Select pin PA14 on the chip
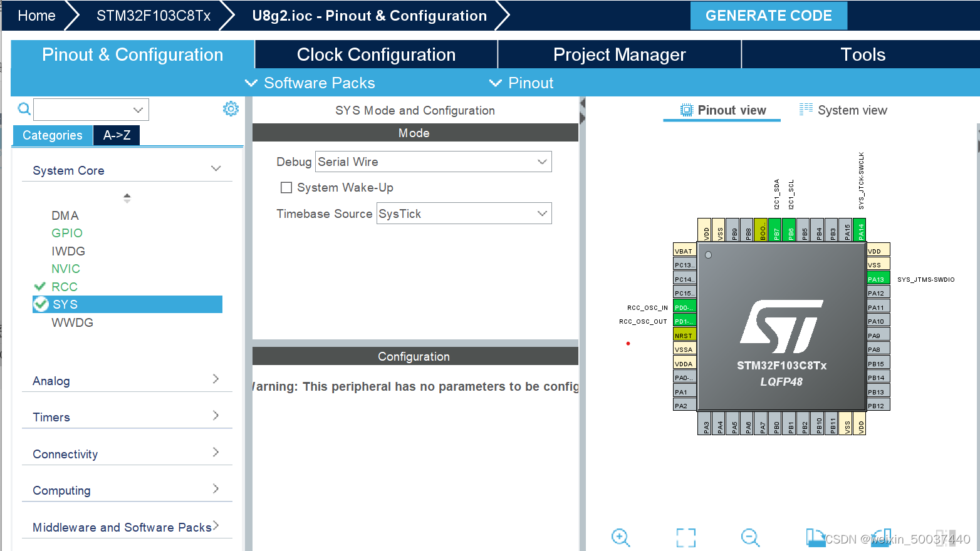 (x=860, y=230)
